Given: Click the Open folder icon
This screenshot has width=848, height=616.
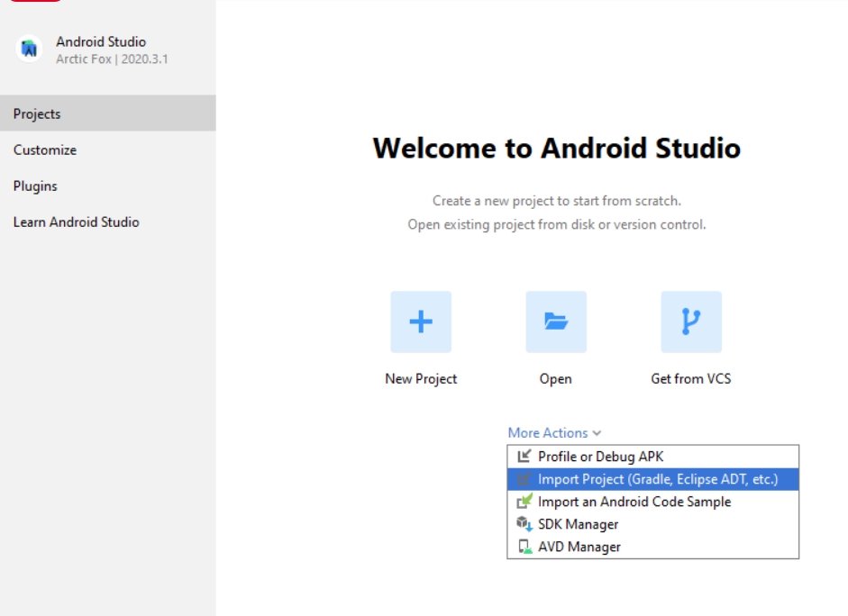Looking at the screenshot, I should point(556,322).
